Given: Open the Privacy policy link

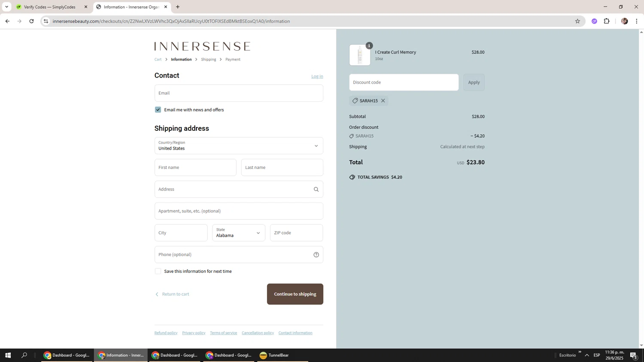Looking at the screenshot, I should (194, 333).
